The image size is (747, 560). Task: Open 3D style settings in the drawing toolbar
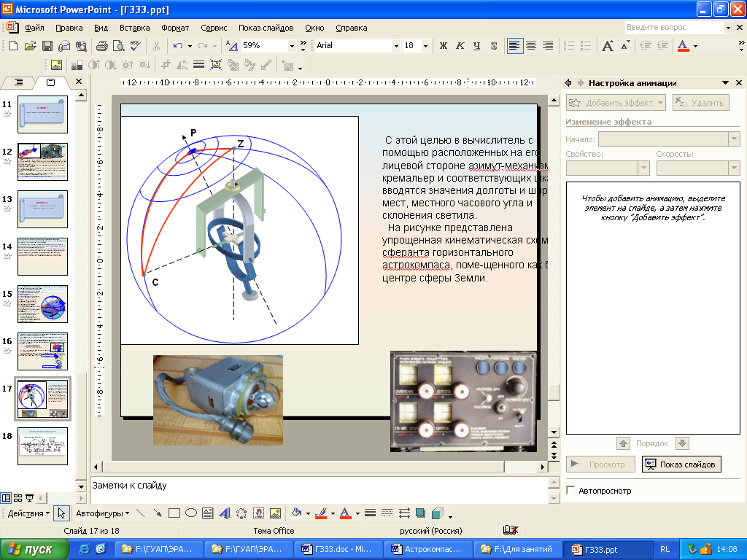pyautogui.click(x=437, y=513)
